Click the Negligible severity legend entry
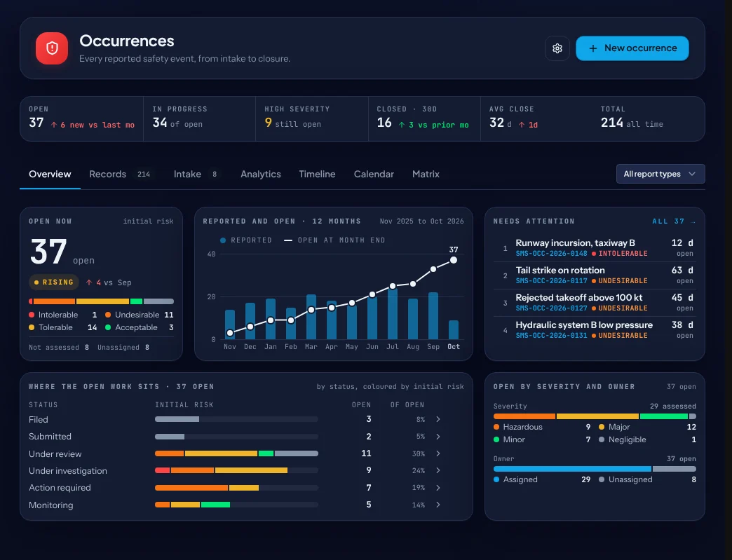Image resolution: width=732 pixels, height=560 pixels. 647,439
